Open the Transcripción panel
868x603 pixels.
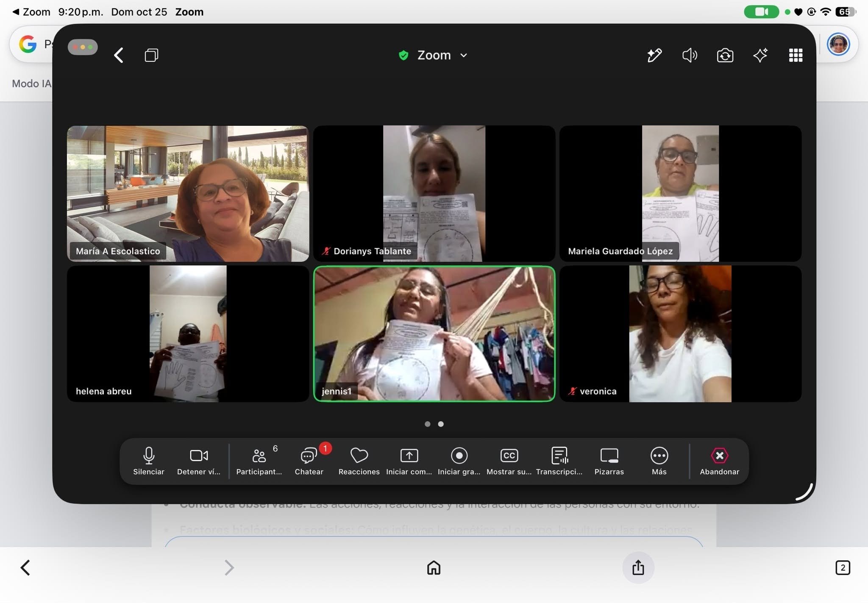559,461
